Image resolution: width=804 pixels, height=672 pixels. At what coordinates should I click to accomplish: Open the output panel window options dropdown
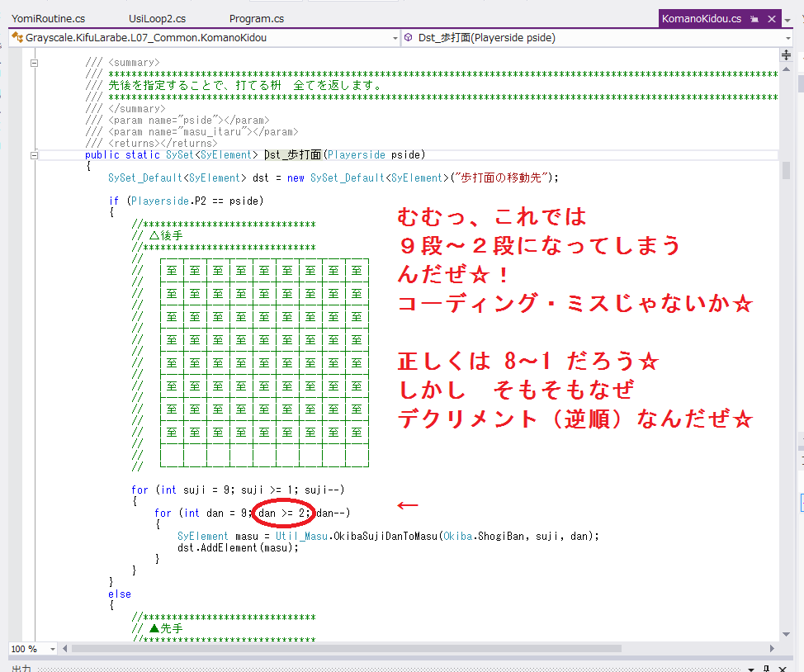pos(751,669)
